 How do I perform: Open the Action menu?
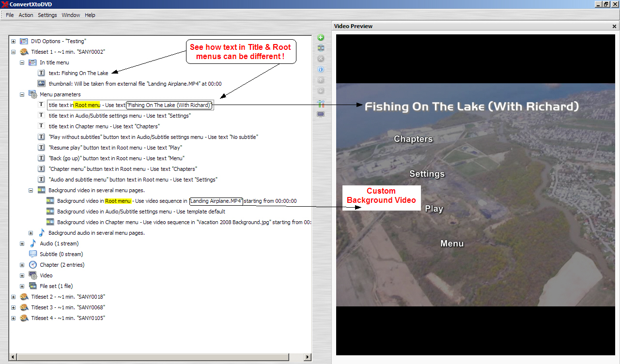(26, 15)
